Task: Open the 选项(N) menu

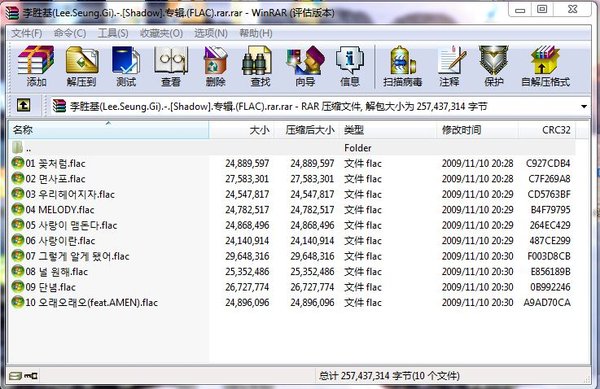Action: [211, 33]
